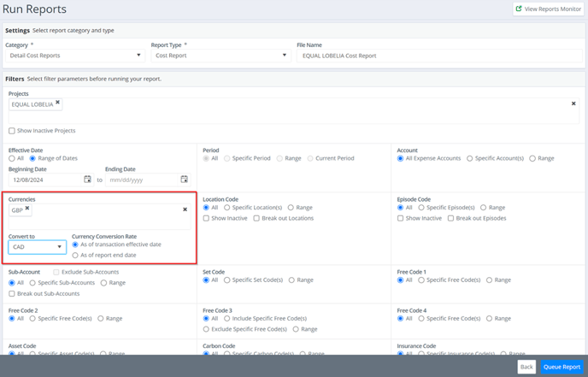Select Free Code 4 All radio

click(x=401, y=319)
